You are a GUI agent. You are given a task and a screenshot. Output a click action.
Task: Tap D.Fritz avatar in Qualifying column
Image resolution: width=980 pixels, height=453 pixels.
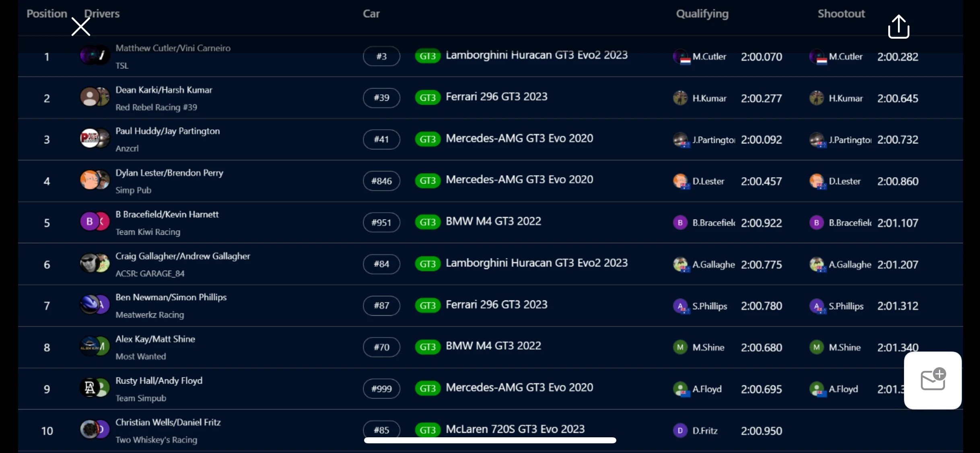tap(680, 430)
